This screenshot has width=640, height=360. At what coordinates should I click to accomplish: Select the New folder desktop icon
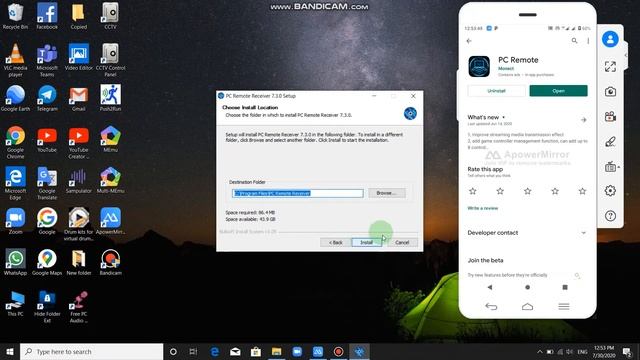78,262
